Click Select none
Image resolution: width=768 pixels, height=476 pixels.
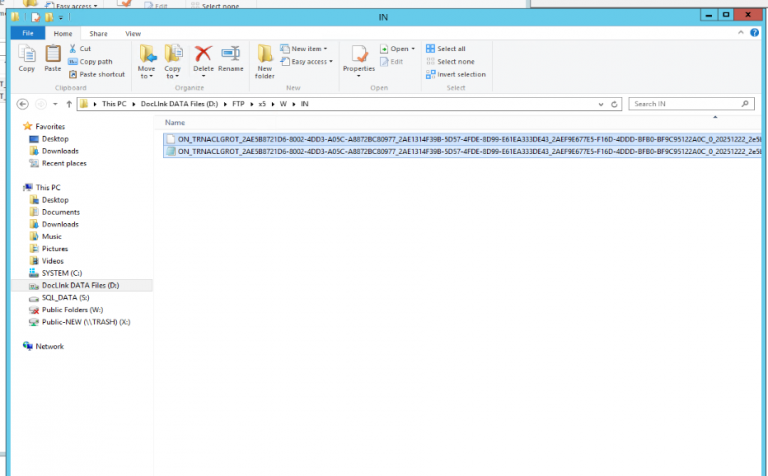pos(450,62)
